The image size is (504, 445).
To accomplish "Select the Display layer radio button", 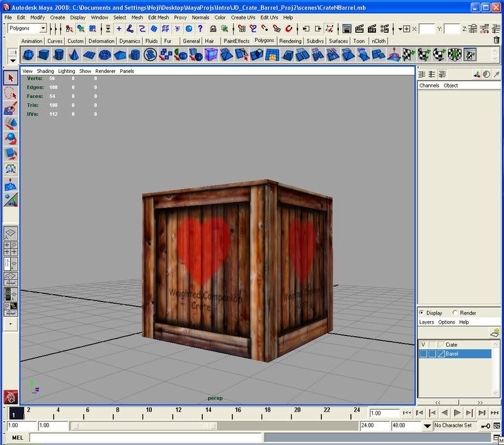I will tap(421, 313).
